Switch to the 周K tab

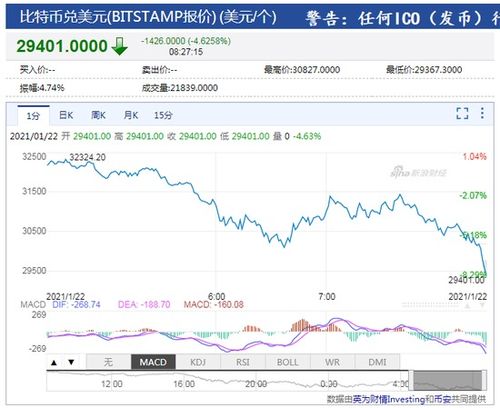(98, 115)
